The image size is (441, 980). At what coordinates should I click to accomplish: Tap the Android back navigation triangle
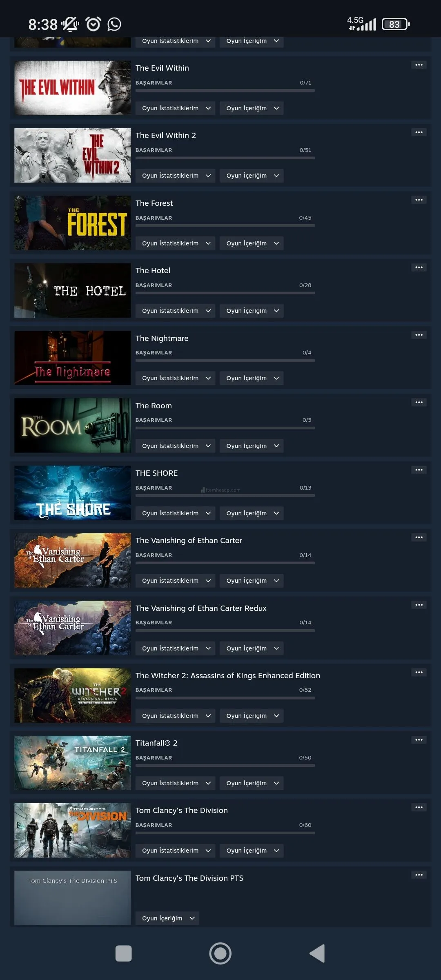click(317, 953)
